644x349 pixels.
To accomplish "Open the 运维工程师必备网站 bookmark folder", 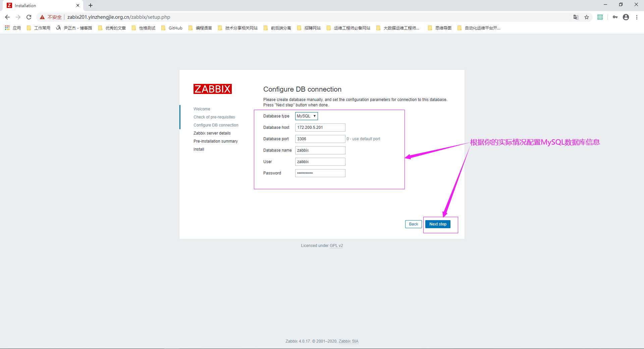I will (x=348, y=28).
